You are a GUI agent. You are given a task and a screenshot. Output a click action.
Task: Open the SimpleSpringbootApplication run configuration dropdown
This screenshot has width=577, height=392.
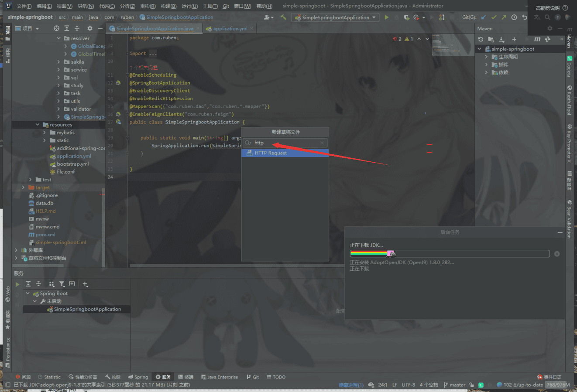pyautogui.click(x=335, y=17)
